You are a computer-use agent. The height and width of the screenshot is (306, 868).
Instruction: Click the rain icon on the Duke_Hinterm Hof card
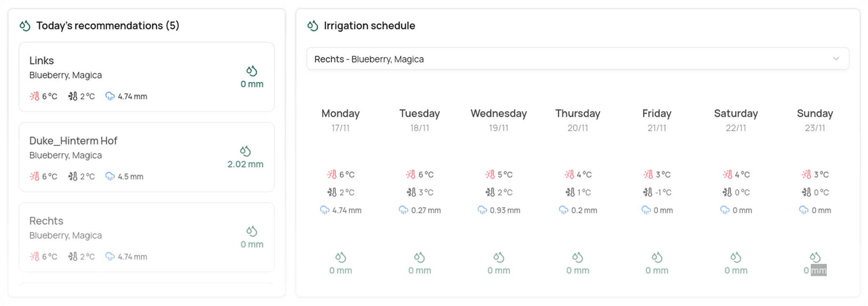(x=111, y=176)
